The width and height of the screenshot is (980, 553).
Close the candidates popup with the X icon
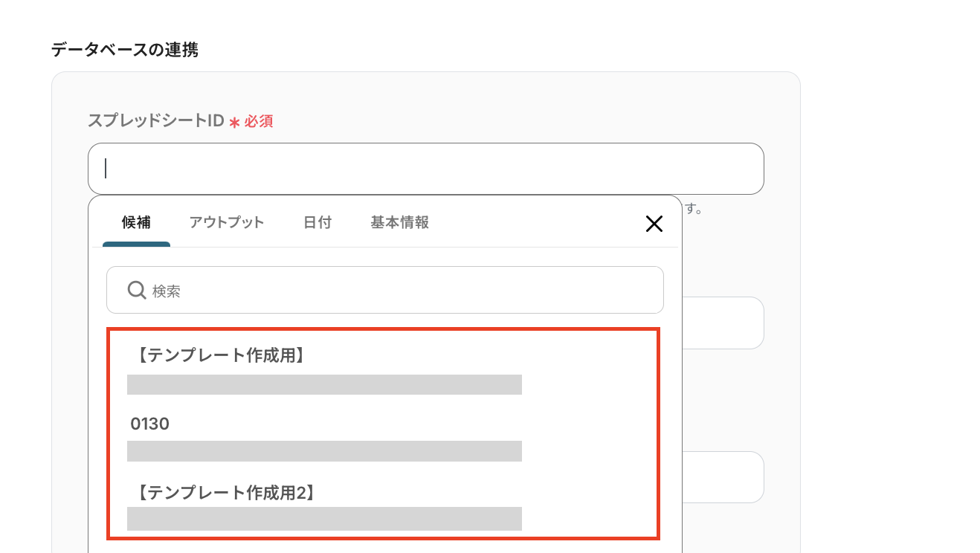[x=654, y=224]
